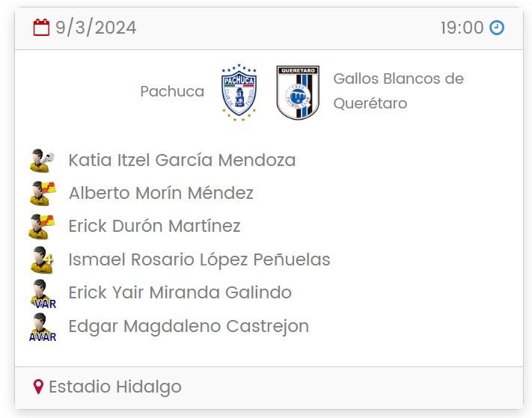Select the Pachuca team name
Viewport: 532px width, 418px height.
pyautogui.click(x=172, y=91)
